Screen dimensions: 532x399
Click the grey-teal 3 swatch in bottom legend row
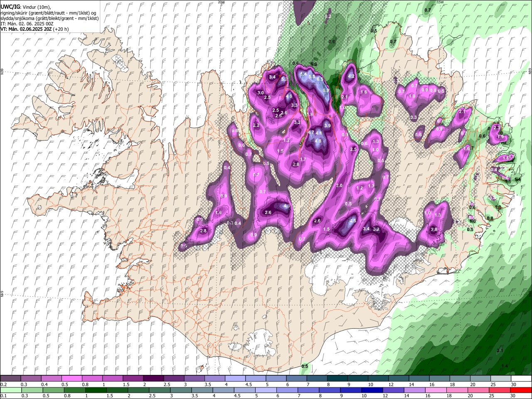181,390
